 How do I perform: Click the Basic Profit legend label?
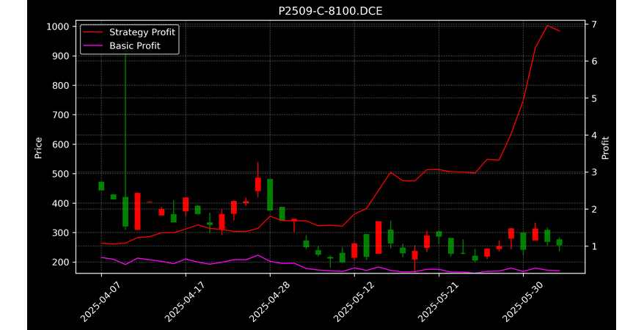click(135, 45)
